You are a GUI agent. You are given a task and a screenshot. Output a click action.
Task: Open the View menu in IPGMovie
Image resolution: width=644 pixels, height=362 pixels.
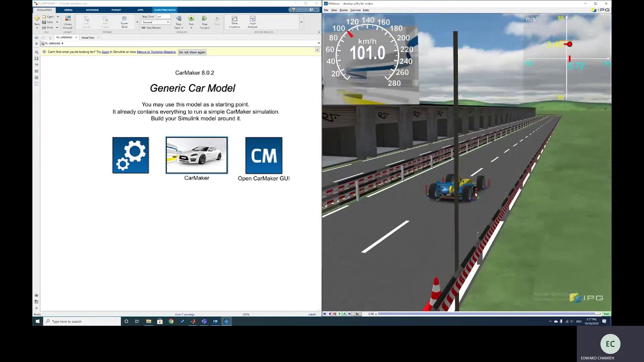pyautogui.click(x=334, y=10)
